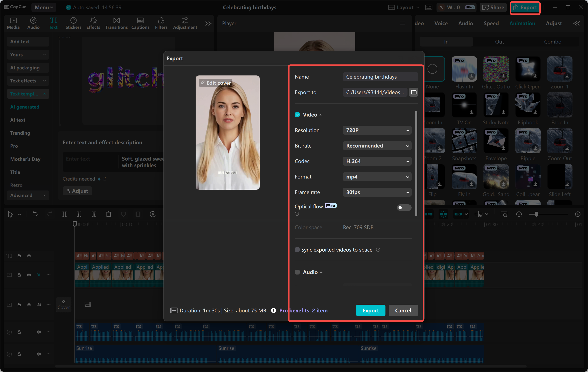This screenshot has height=372, width=588.
Task: Open the Transitions panel
Action: point(116,23)
